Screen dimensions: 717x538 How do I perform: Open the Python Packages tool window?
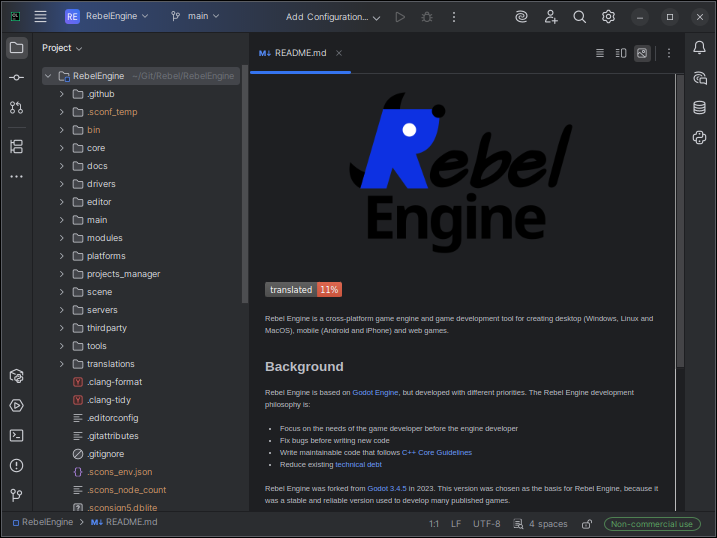tap(16, 376)
